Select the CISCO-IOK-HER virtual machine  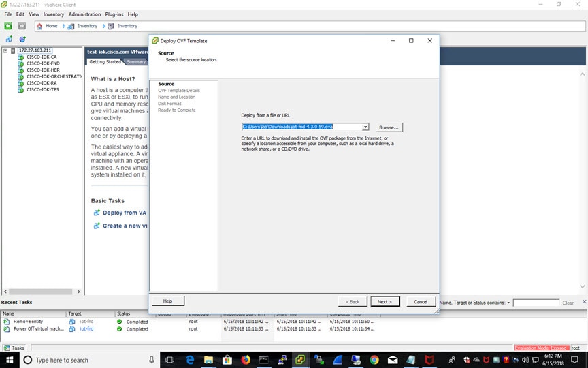click(43, 70)
